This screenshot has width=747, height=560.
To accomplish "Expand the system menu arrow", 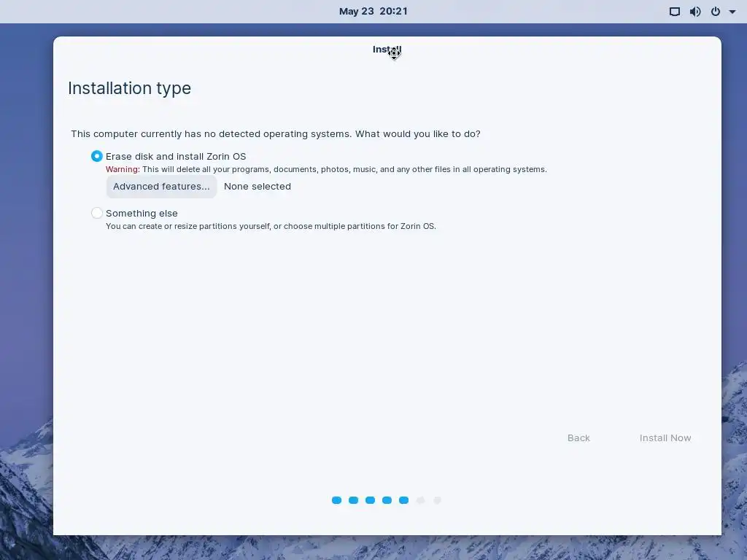I will click(732, 12).
